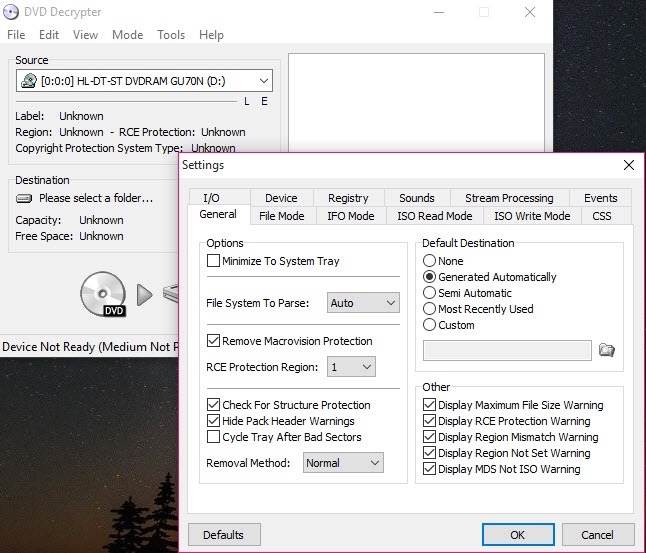The width and height of the screenshot is (646, 553).
Task: Switch to the Stream Processing tab
Action: pos(509,198)
